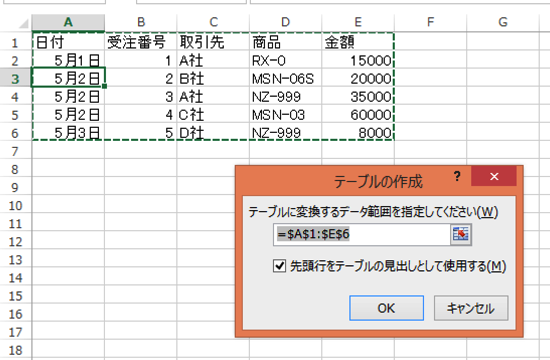Click the data range input field

(362, 234)
